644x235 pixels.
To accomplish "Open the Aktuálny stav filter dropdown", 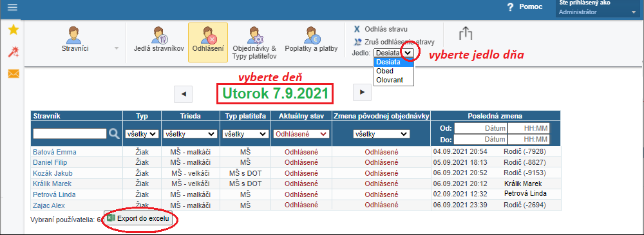I will [x=301, y=134].
